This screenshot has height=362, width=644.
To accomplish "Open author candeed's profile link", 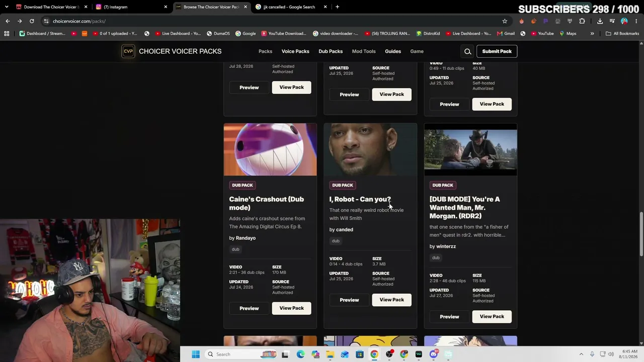I will pyautogui.click(x=345, y=230).
